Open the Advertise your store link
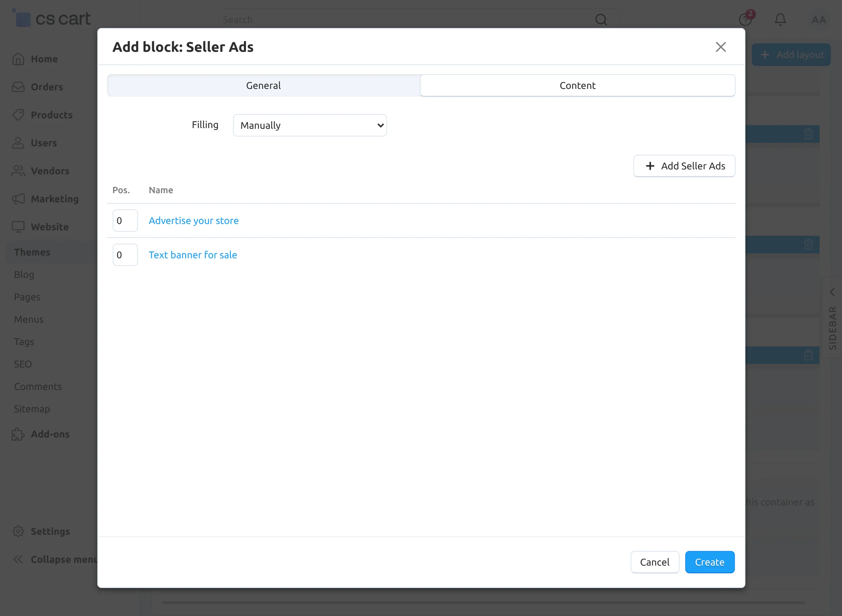The width and height of the screenshot is (842, 616). (194, 221)
